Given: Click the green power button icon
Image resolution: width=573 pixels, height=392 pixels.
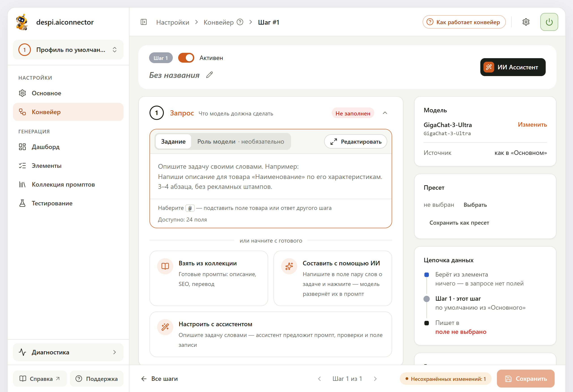Looking at the screenshot, I should click(549, 22).
